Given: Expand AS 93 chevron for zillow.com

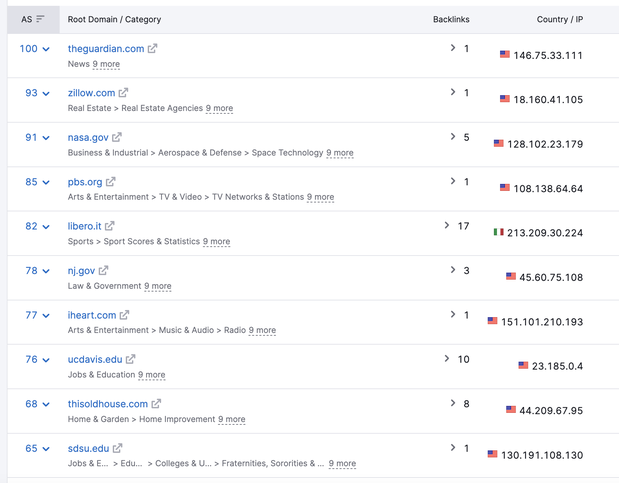Looking at the screenshot, I should [x=46, y=93].
